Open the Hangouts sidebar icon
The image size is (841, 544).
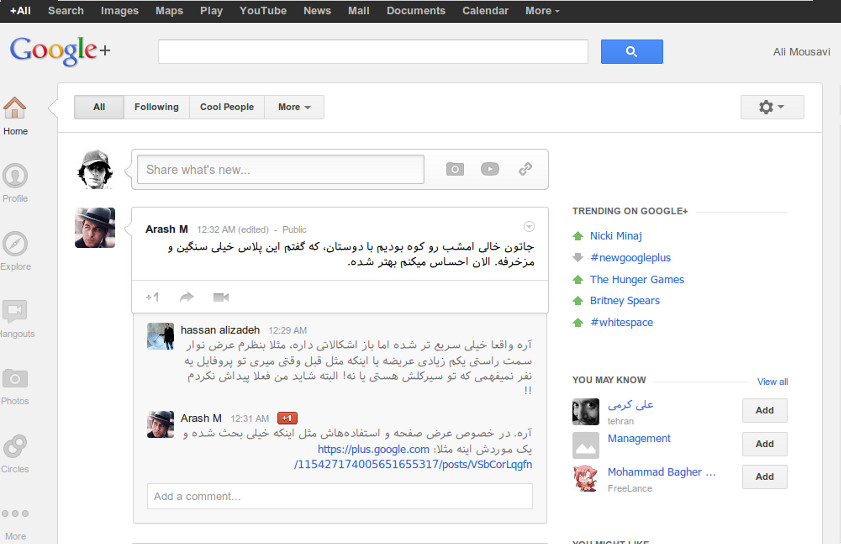[x=14, y=311]
